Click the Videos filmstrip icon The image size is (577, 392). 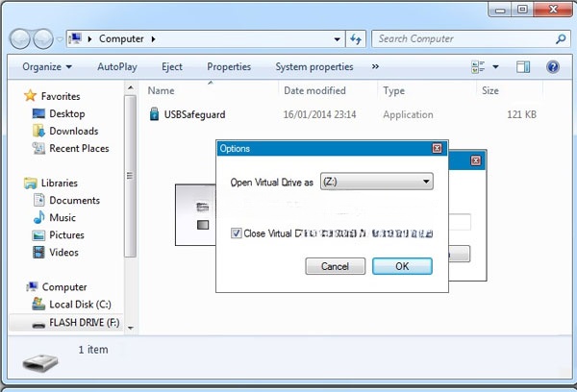38,253
